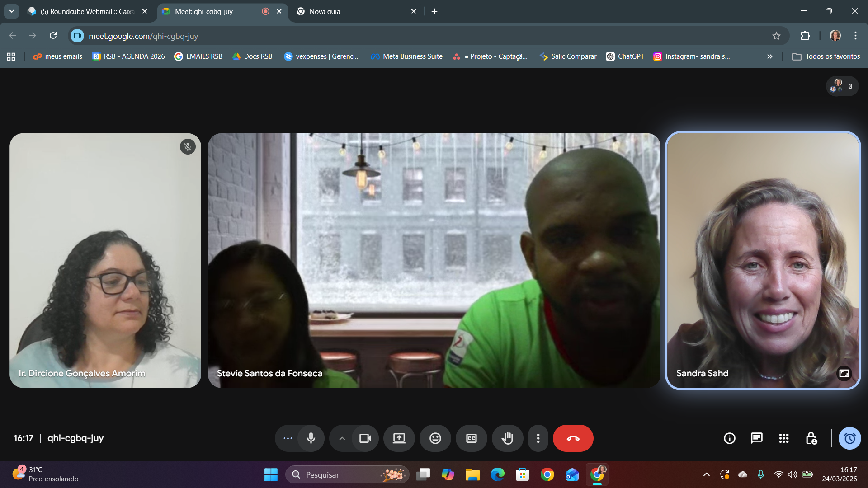Viewport: 868px width, 488px height.
Task: Expand camera settings chevron arrow
Action: pos(342,438)
